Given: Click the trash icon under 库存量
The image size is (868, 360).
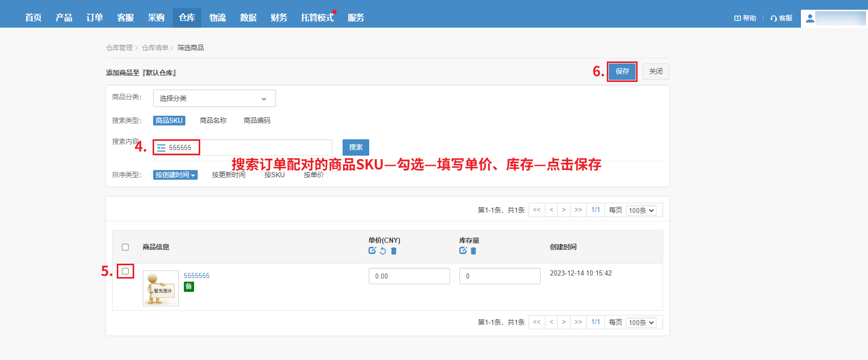Looking at the screenshot, I should point(473,250).
